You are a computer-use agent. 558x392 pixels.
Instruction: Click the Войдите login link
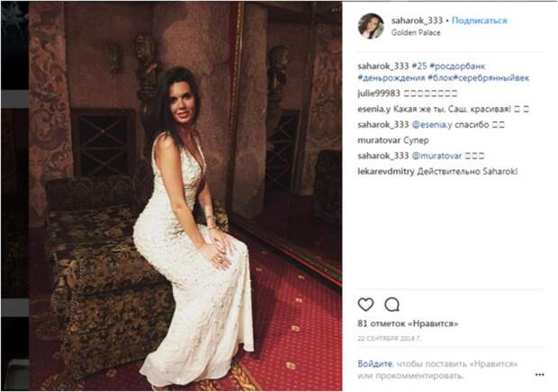(x=374, y=364)
